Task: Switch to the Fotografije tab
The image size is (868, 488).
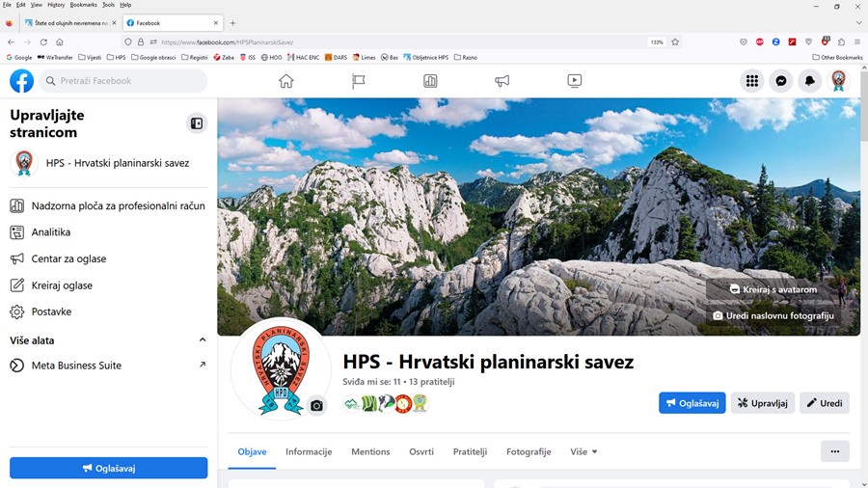Action: [x=529, y=452]
